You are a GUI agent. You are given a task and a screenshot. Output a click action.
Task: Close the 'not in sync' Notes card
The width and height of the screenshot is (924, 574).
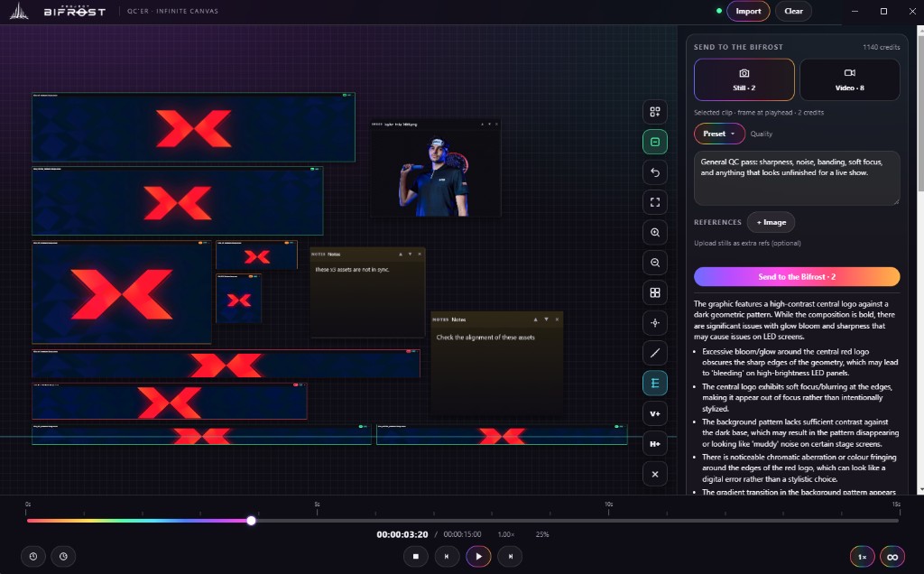[420, 254]
